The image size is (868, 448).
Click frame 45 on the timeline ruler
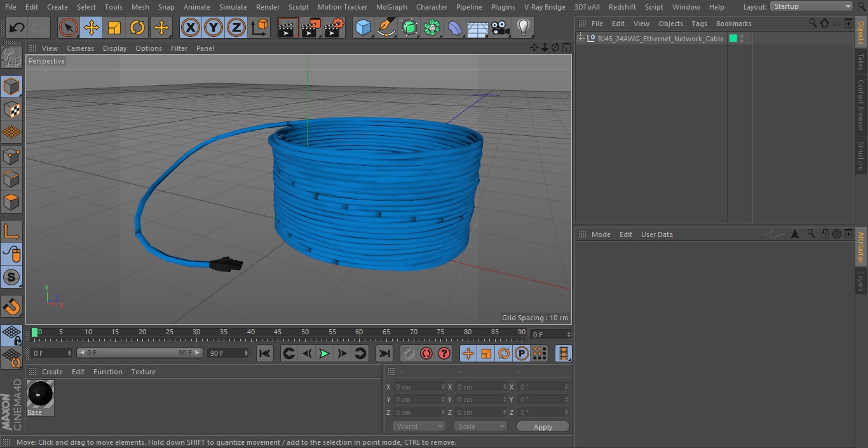click(x=278, y=332)
